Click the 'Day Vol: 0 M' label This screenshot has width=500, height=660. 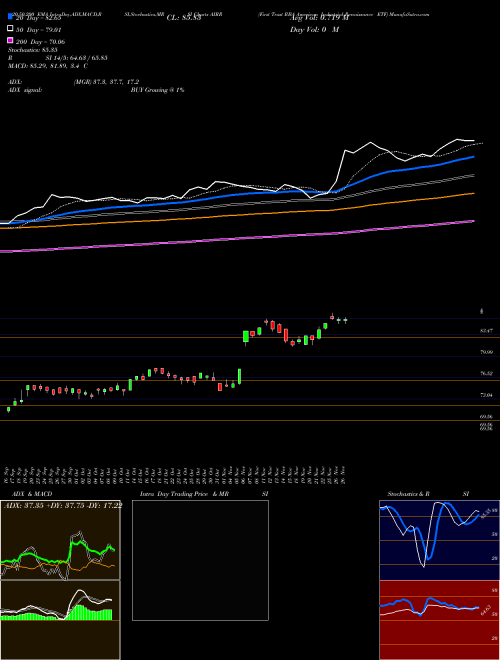pyautogui.click(x=314, y=30)
